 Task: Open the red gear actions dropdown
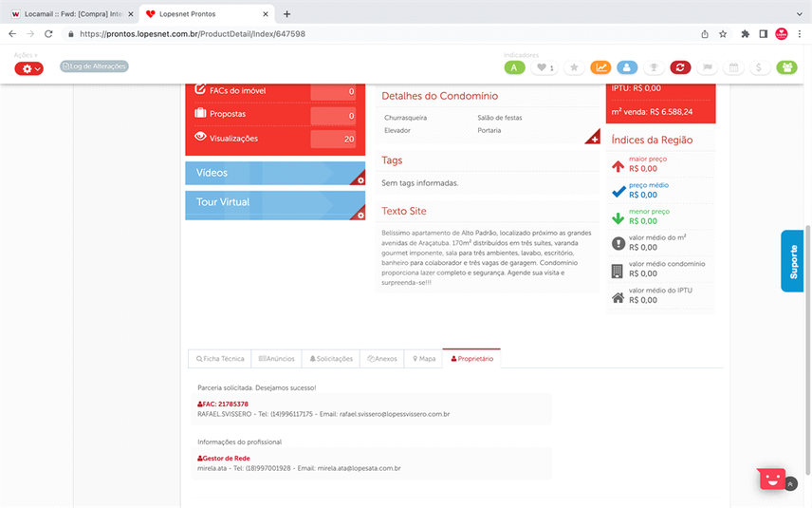29,68
